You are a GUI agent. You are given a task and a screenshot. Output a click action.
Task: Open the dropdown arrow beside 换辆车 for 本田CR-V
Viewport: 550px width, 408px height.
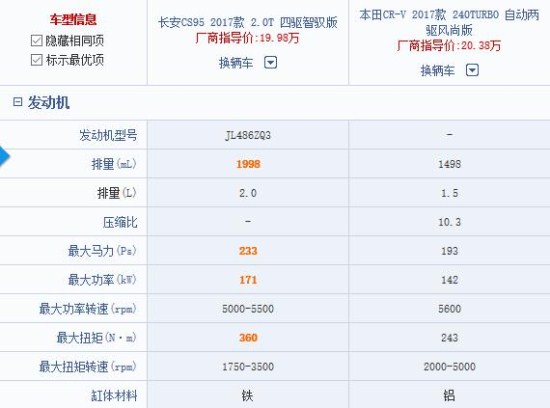coord(472,70)
